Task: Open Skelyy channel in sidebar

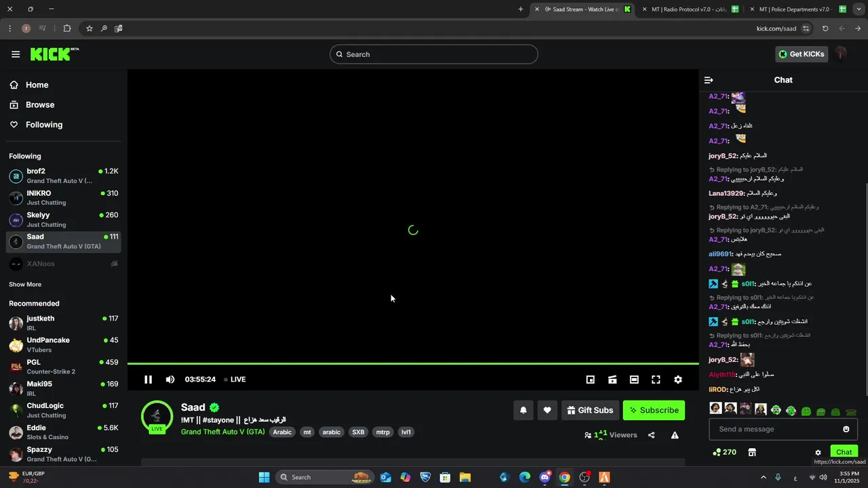Action: click(64, 220)
